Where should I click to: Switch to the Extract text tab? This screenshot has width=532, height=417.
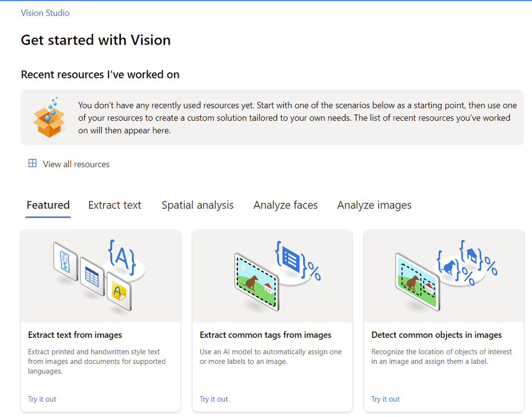(115, 205)
